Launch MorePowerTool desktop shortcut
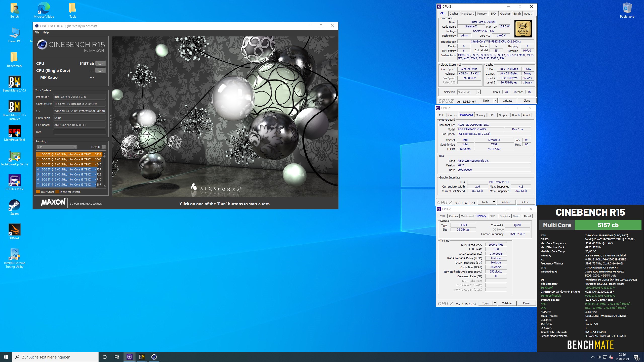The width and height of the screenshot is (644, 362). point(14,134)
